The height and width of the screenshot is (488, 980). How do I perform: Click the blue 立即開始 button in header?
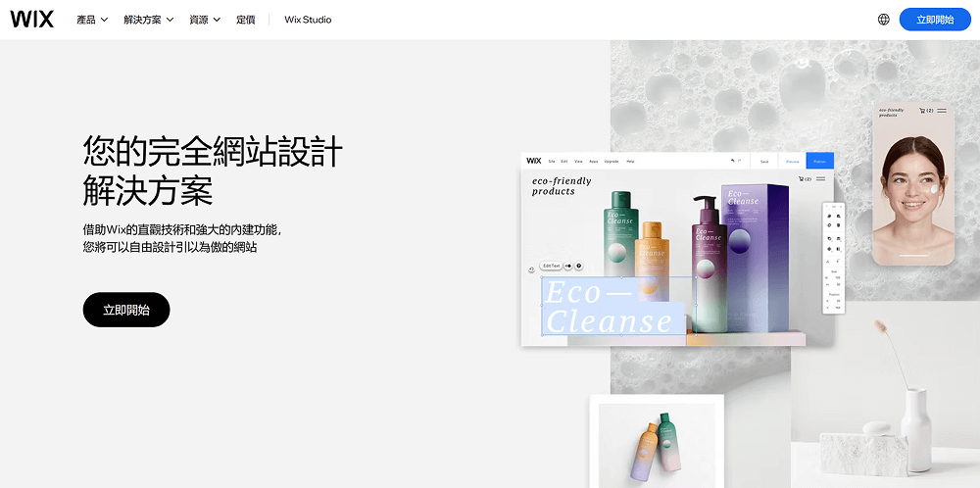tap(934, 20)
